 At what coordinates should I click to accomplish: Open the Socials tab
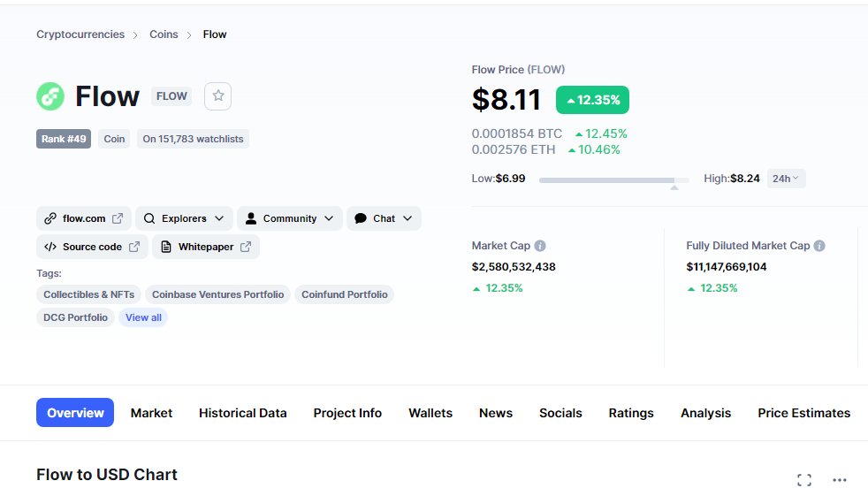click(x=560, y=413)
